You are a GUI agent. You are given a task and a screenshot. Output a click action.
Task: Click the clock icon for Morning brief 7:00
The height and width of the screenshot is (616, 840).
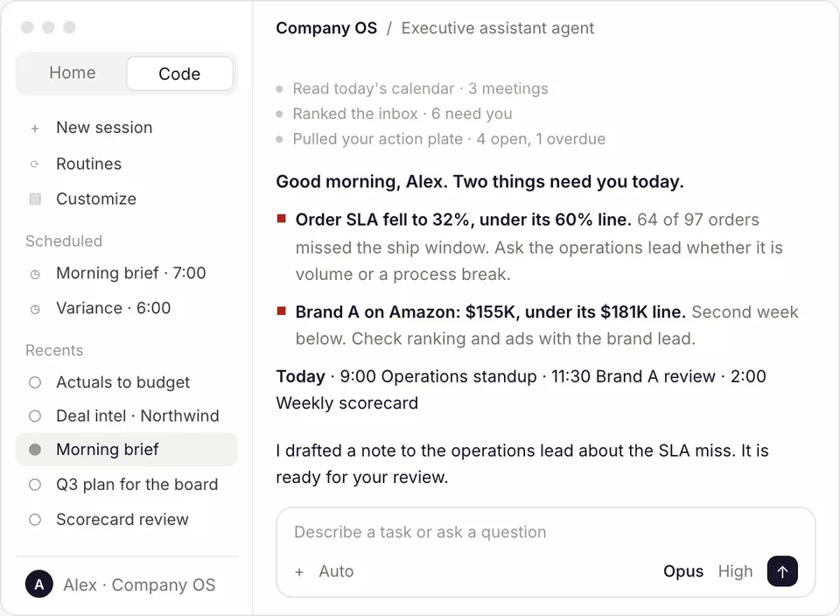[35, 274]
